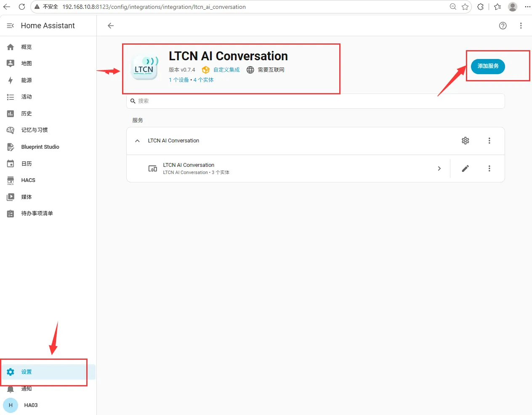Click the Home Assistant title text

click(48, 26)
